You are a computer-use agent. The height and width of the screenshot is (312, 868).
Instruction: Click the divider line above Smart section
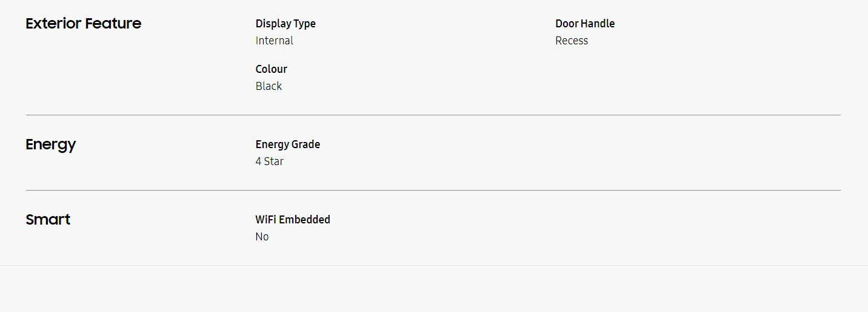433,190
